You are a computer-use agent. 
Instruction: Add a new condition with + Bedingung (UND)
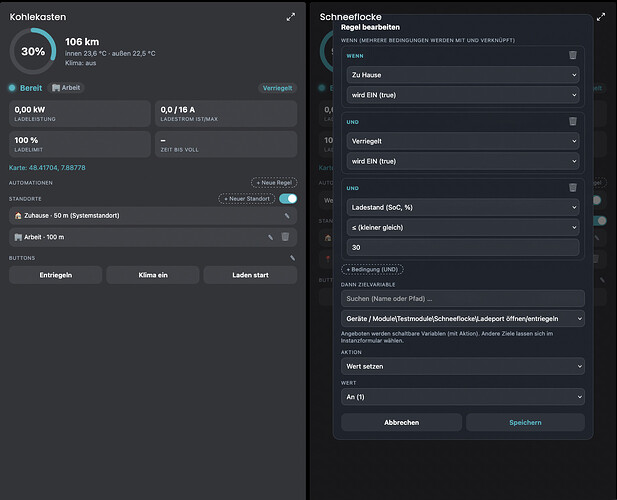pos(372,269)
